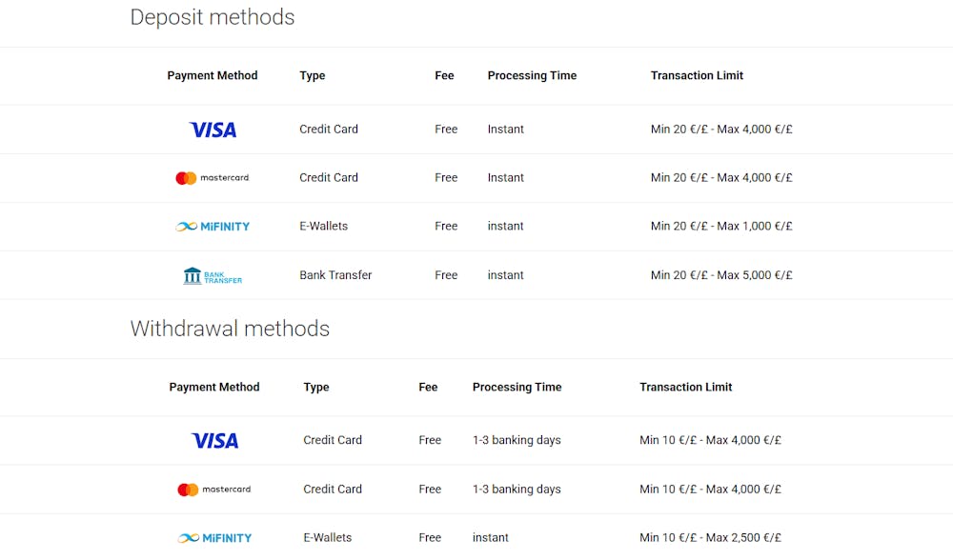Click Visa withdrawal 1-3 banking days text

pyautogui.click(x=517, y=440)
